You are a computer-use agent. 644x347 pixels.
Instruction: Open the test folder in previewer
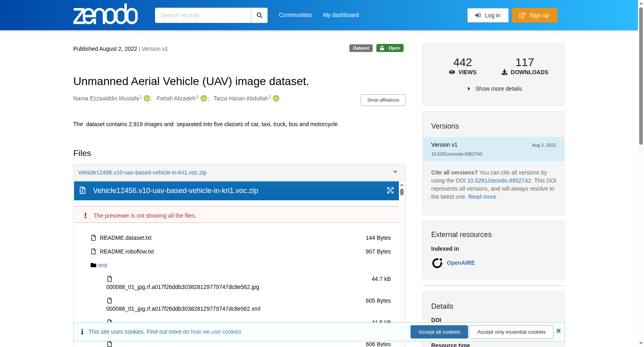coord(103,265)
